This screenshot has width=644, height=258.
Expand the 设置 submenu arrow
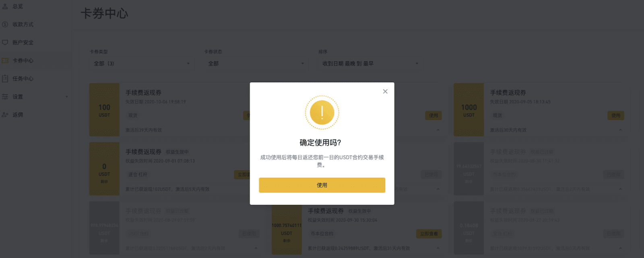[x=67, y=97]
